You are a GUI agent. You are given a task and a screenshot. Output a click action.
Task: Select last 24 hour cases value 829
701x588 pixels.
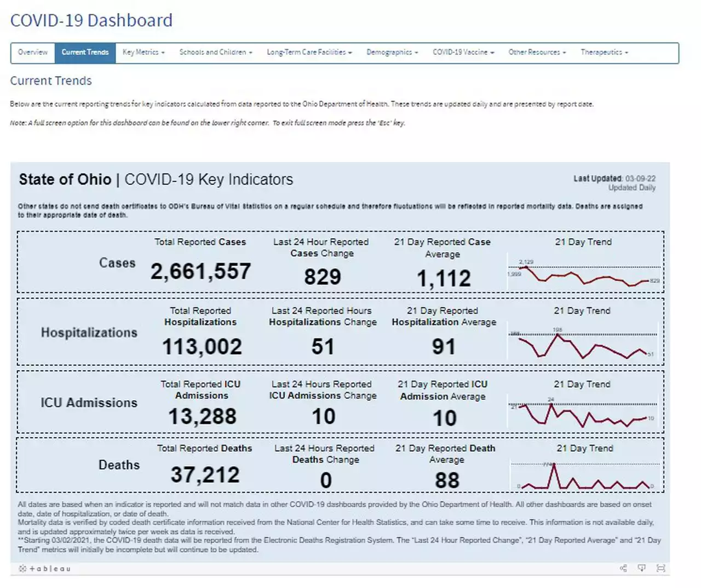(323, 276)
